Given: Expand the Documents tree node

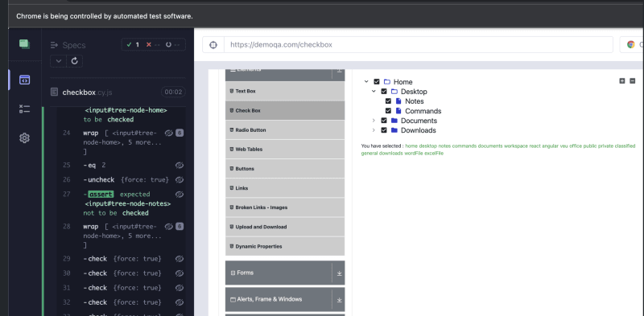Looking at the screenshot, I should (x=374, y=121).
